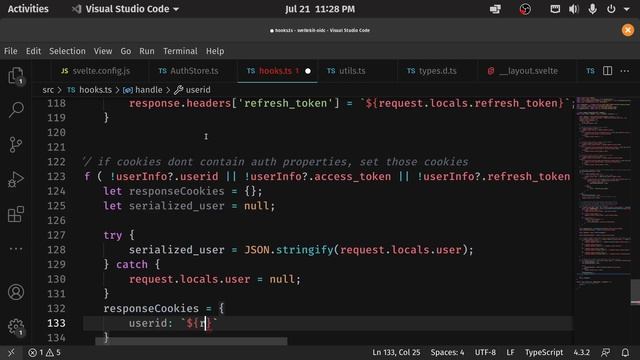Open the Run menu
This screenshot has width=640, height=360.
[x=147, y=51]
